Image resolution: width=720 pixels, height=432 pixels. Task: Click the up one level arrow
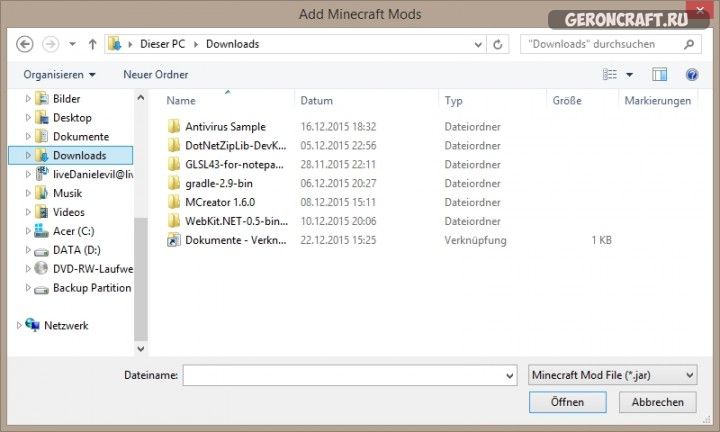[93, 44]
